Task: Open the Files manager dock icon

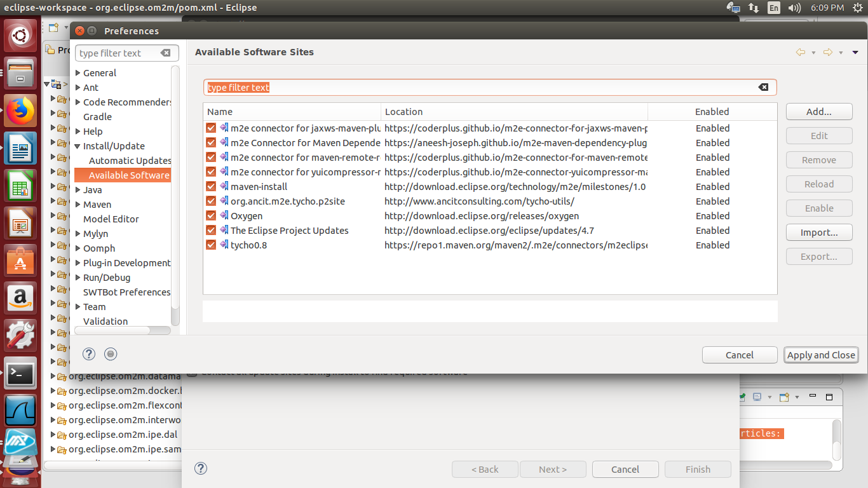Action: tap(20, 74)
